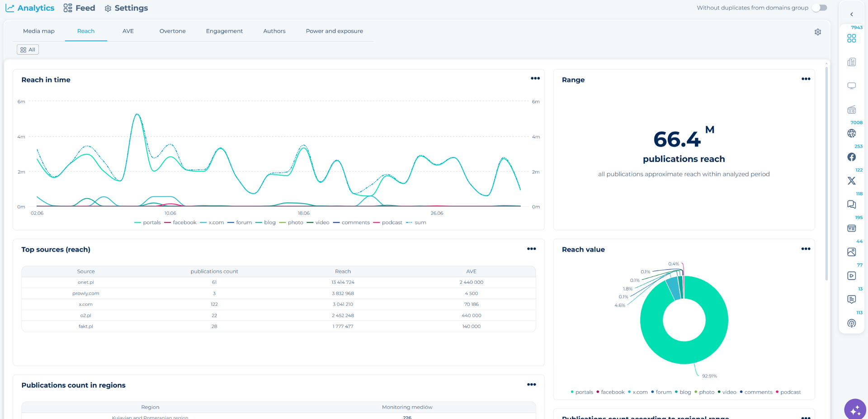Open Reach in time options menu
The image size is (868, 419).
click(x=535, y=78)
